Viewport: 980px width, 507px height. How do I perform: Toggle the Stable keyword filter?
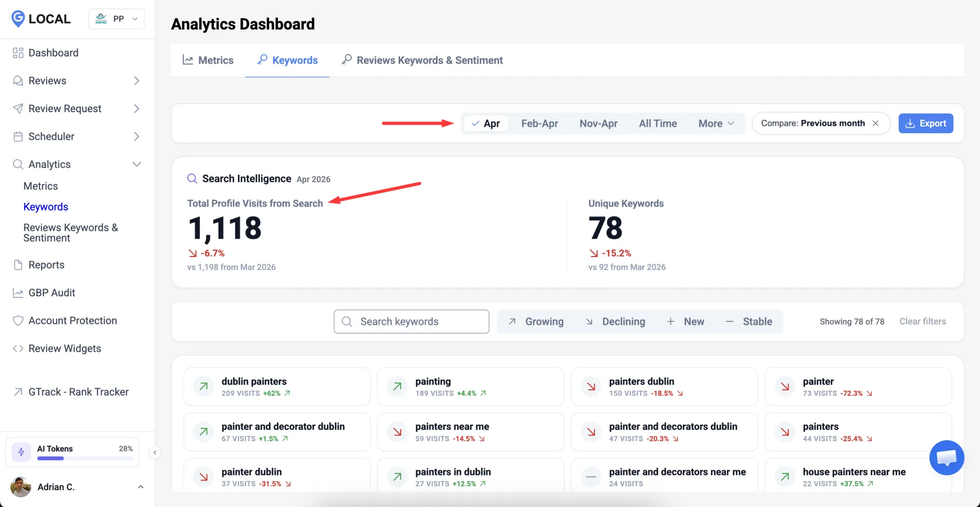coord(749,321)
